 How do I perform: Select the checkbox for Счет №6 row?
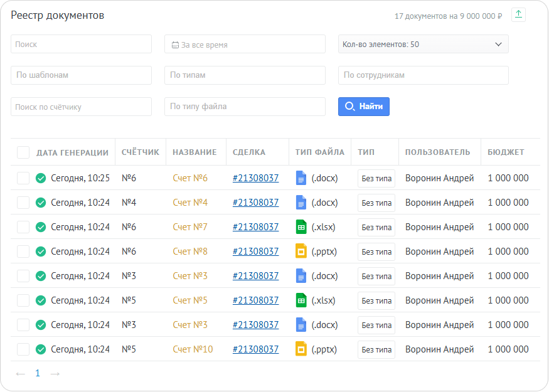(23, 178)
